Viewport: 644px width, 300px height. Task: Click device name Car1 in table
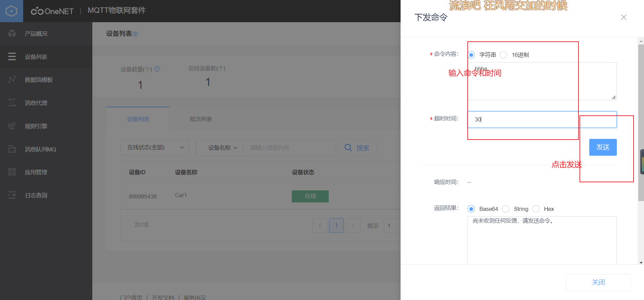(x=181, y=195)
